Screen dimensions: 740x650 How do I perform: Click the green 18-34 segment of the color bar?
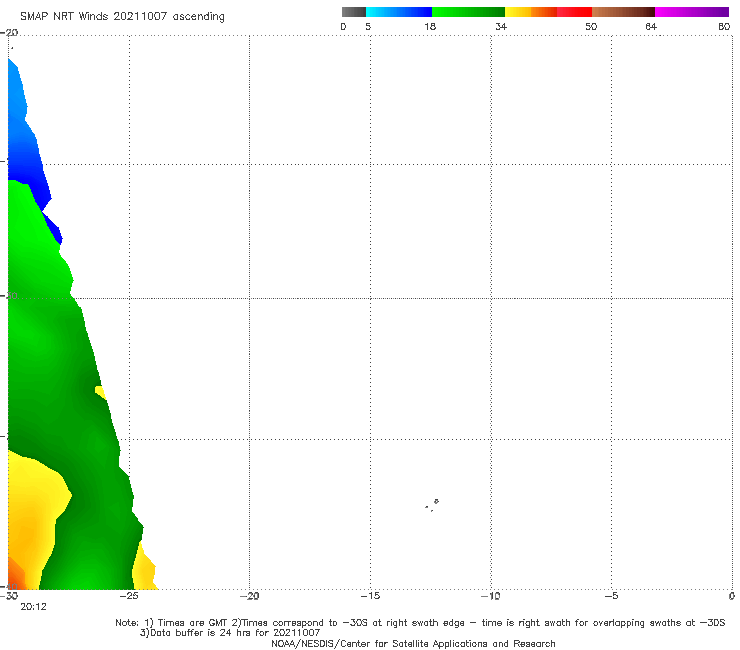click(x=468, y=12)
